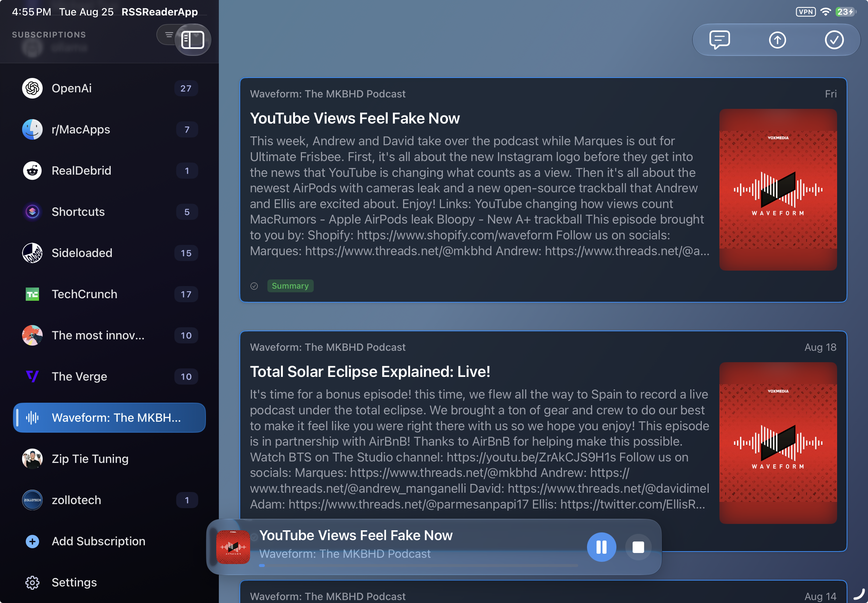The height and width of the screenshot is (603, 868).
Task: Select Zip Tie Tuning label
Action: tap(90, 459)
